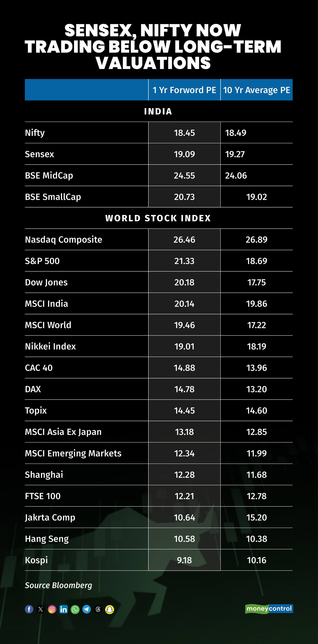Click the Source Bloomberg text
The image size is (318, 644).
(59, 585)
